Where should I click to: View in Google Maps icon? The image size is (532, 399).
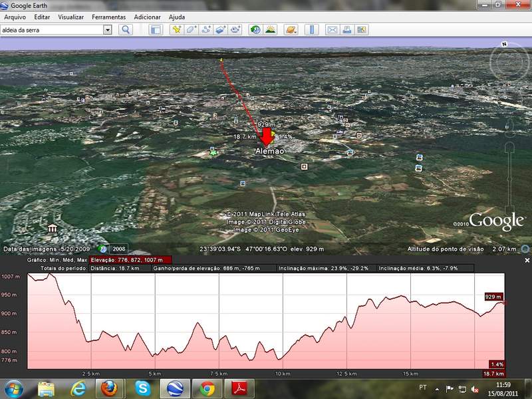(x=362, y=29)
